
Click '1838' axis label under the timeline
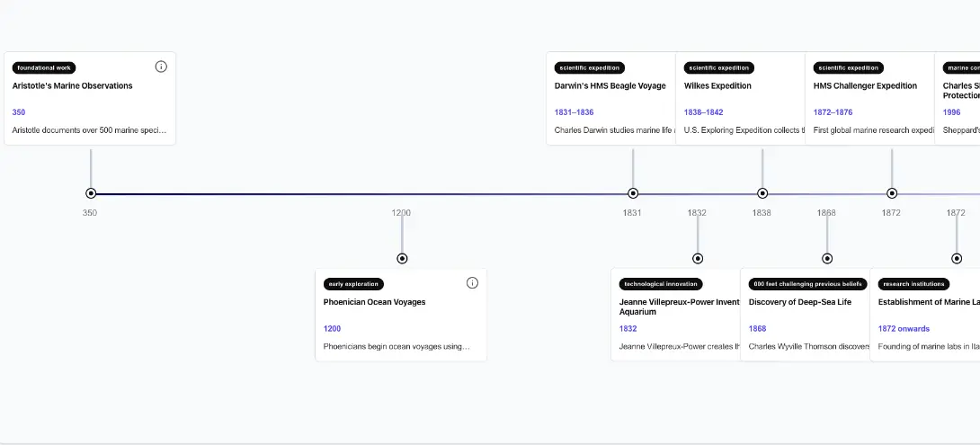click(x=762, y=212)
